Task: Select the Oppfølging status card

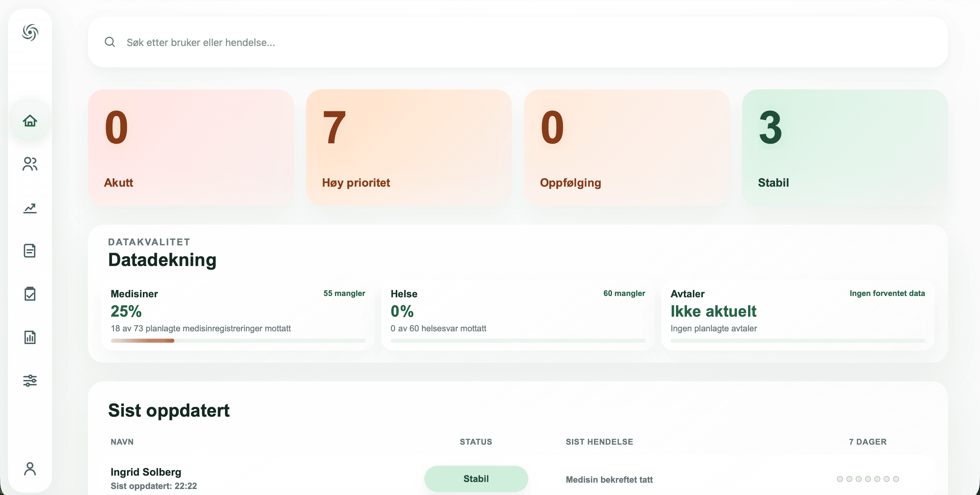Action: coord(627,148)
